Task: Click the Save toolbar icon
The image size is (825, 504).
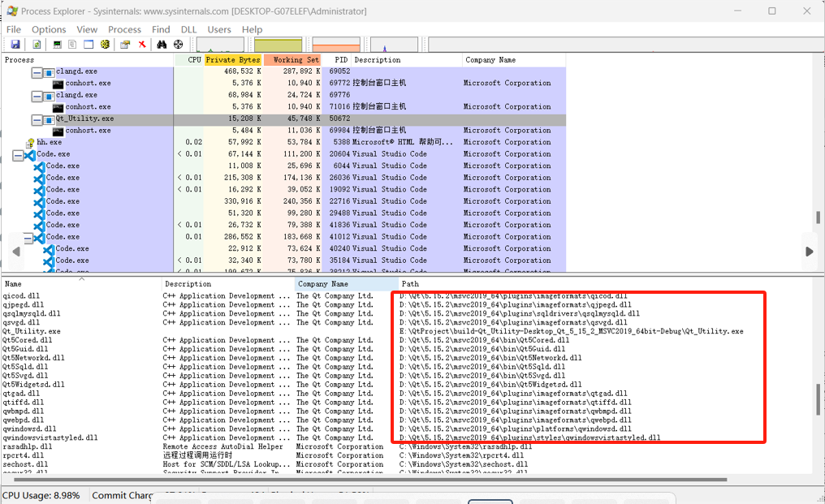Action: (15, 45)
